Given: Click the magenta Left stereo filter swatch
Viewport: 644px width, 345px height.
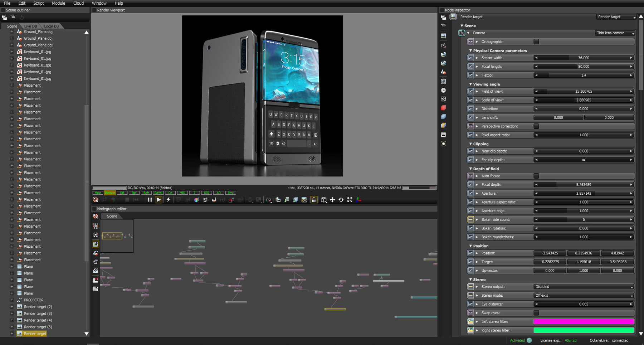Looking at the screenshot, I should click(x=583, y=321).
